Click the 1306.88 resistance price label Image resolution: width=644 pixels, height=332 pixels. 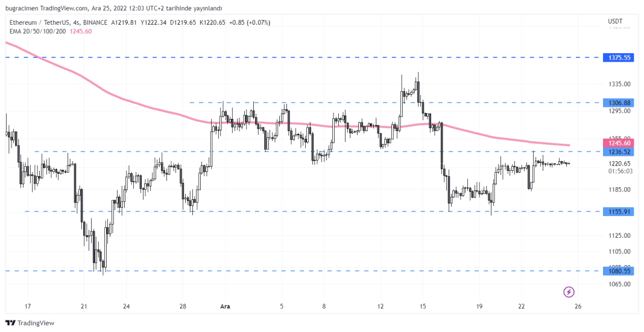pos(619,103)
